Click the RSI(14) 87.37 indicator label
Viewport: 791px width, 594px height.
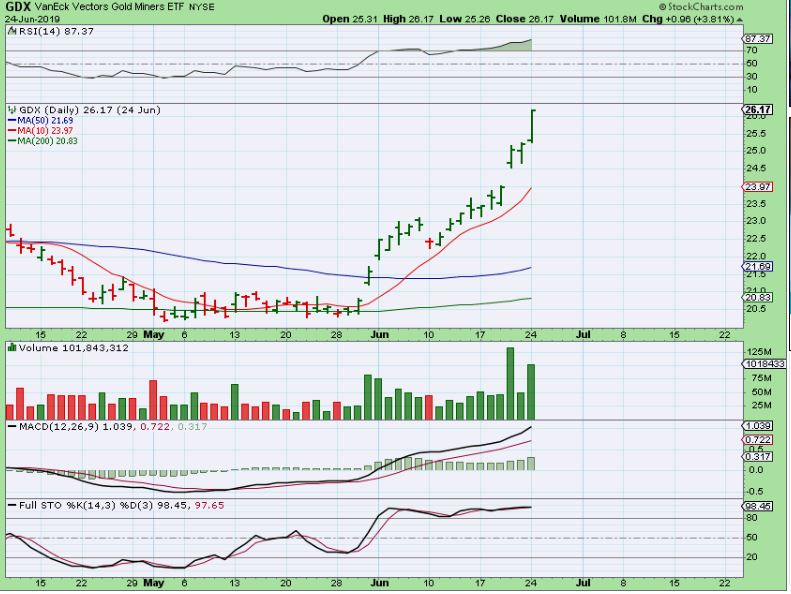point(56,31)
